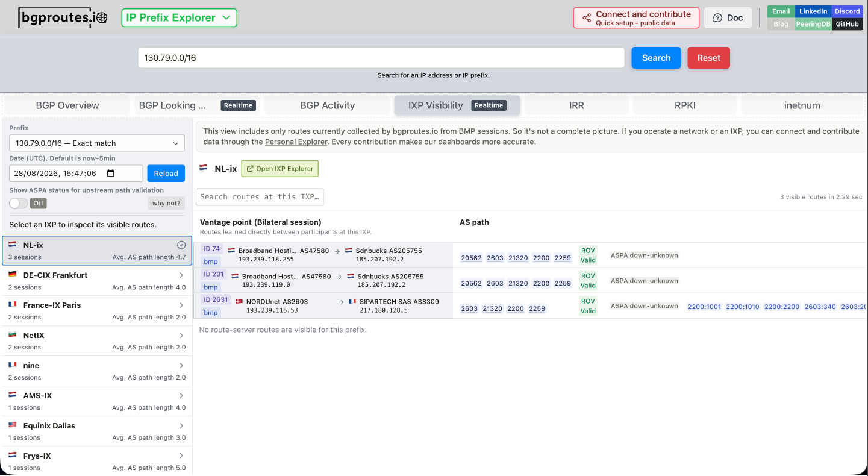The height and width of the screenshot is (476, 868).
Task: Go to the IRR tab
Action: [x=576, y=105]
